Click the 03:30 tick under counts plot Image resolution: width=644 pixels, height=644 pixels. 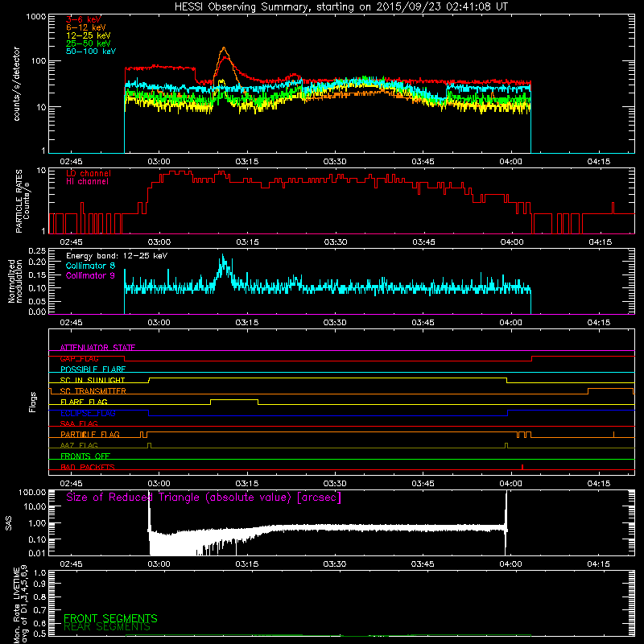click(335, 162)
